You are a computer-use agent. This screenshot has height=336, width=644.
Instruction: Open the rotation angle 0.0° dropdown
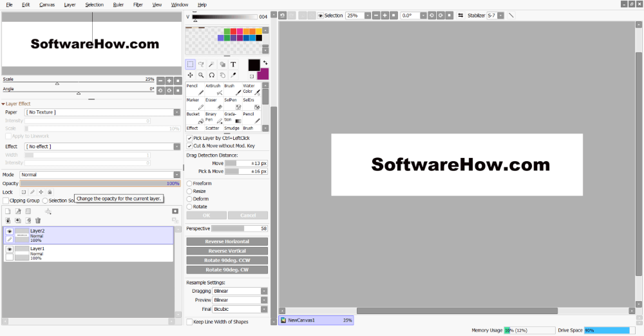[x=423, y=15]
